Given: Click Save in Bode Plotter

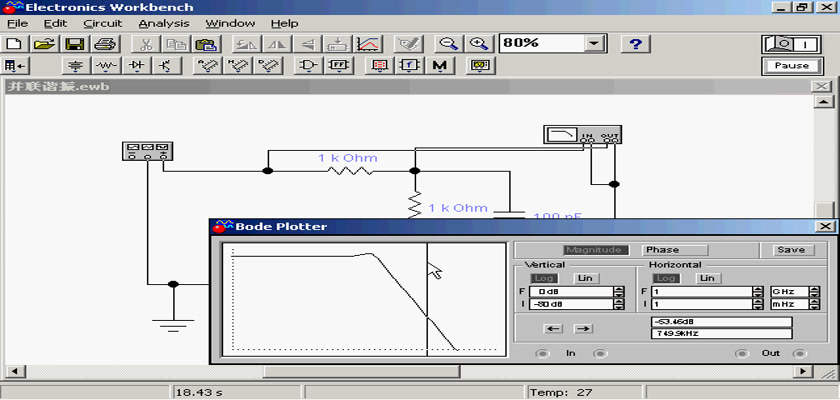Looking at the screenshot, I should pos(791,250).
